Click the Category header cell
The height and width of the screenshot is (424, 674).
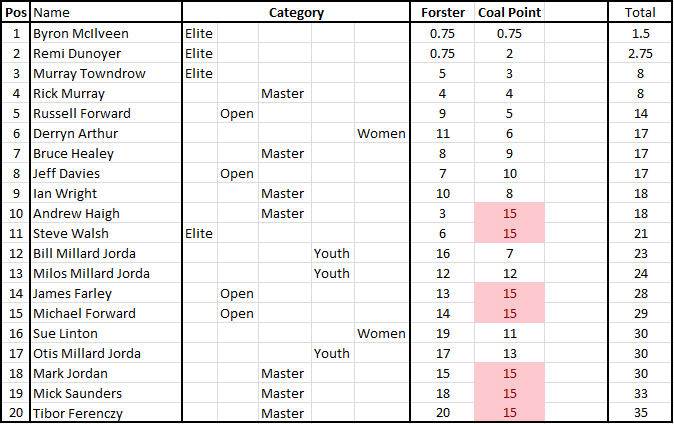296,13
